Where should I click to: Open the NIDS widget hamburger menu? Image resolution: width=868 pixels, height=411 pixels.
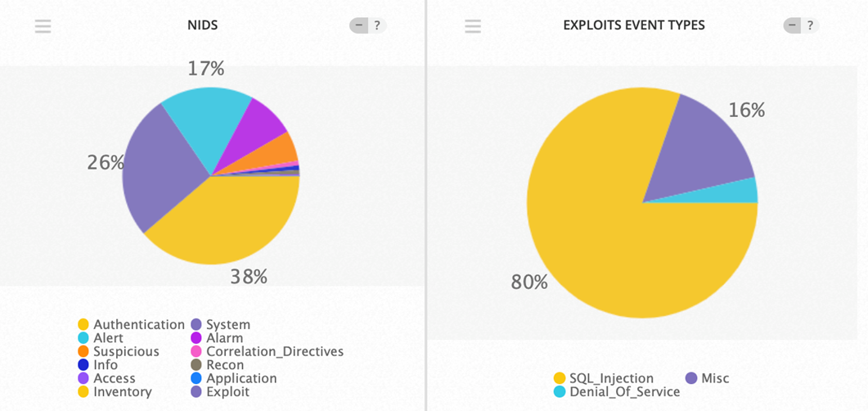pos(43,26)
